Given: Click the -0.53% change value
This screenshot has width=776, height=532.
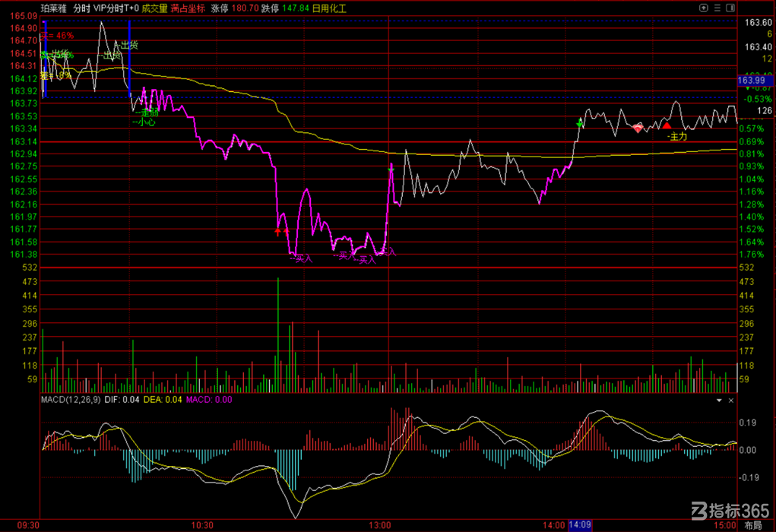Looking at the screenshot, I should [x=759, y=99].
